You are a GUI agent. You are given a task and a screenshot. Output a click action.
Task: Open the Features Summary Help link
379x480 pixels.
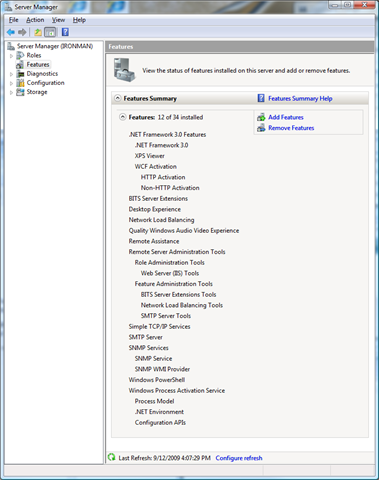pos(300,98)
